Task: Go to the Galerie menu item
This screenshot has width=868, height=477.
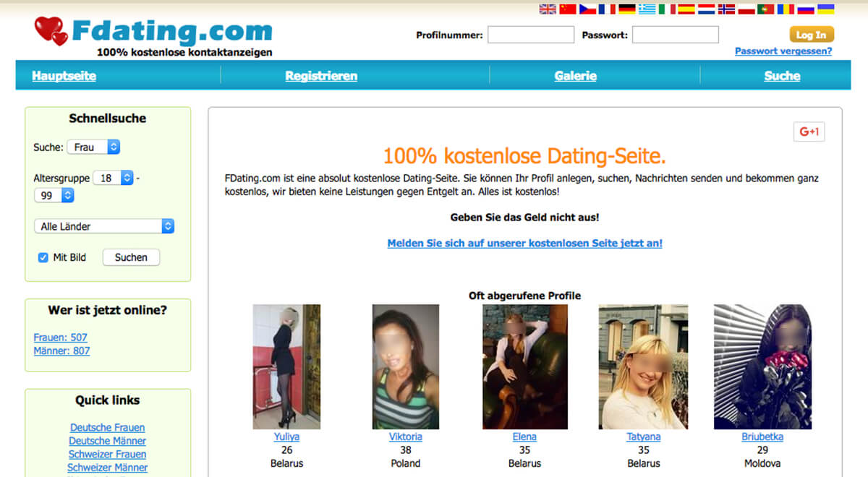Action: click(x=576, y=76)
